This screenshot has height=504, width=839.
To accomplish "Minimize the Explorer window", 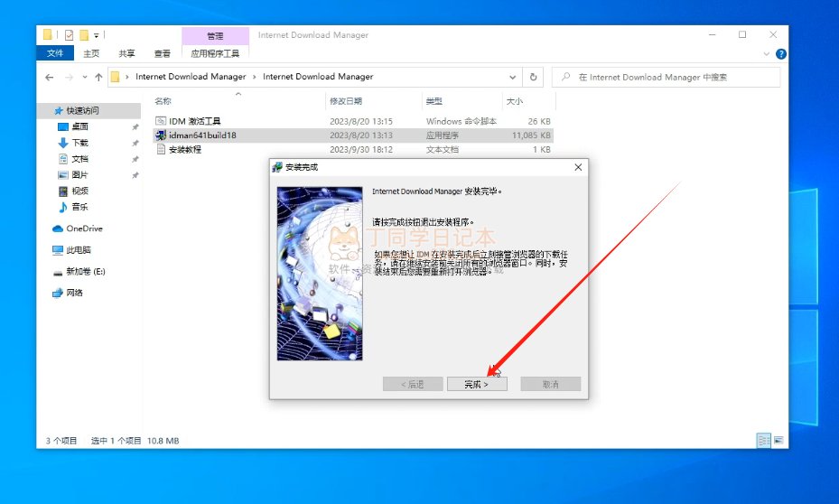I will 713,35.
